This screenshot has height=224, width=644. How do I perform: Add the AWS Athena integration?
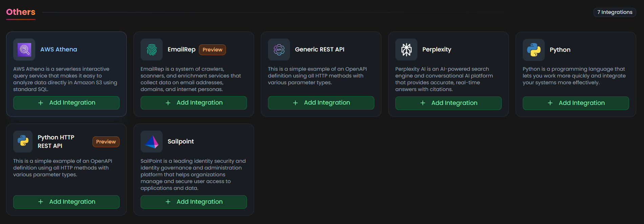66,103
